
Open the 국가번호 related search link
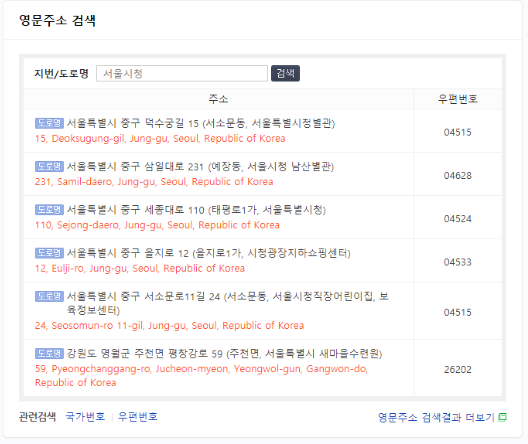[85, 417]
